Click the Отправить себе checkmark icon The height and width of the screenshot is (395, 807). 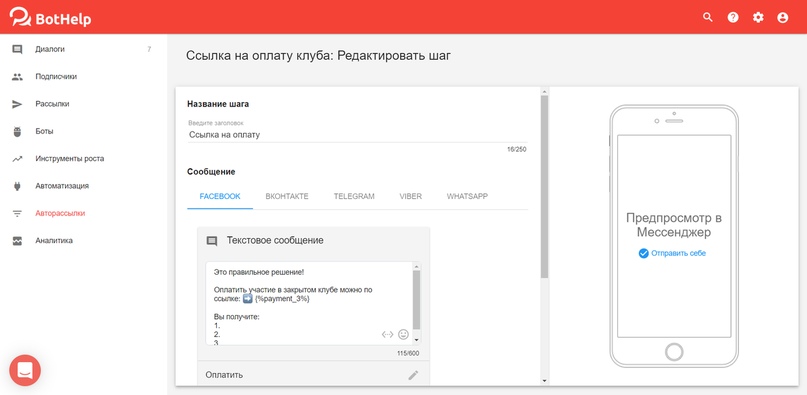tap(643, 253)
